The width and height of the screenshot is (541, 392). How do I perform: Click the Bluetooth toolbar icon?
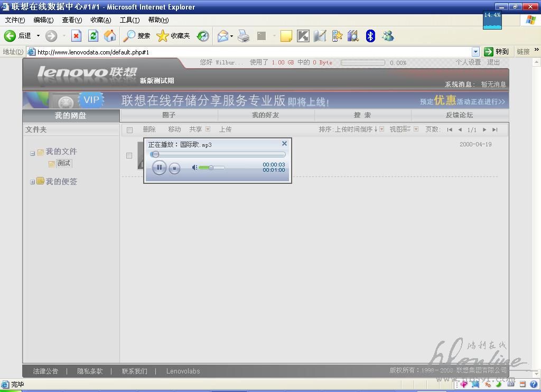pyautogui.click(x=370, y=36)
